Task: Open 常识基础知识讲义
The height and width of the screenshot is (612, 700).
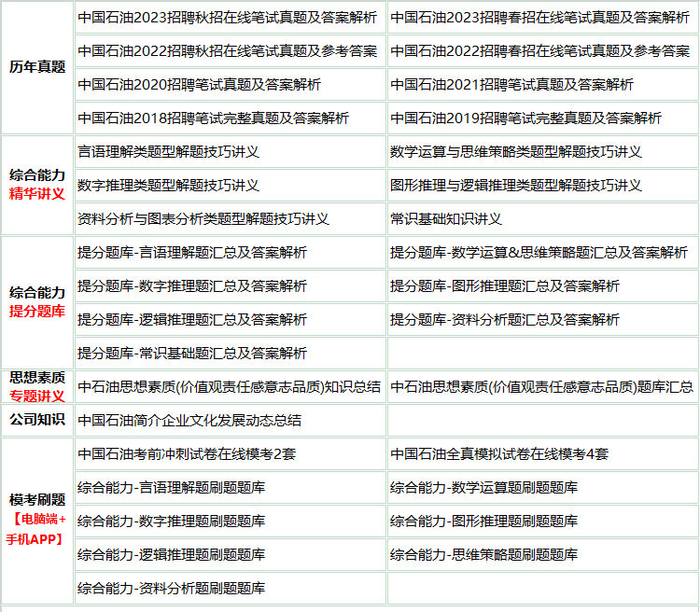Action: coord(446,218)
